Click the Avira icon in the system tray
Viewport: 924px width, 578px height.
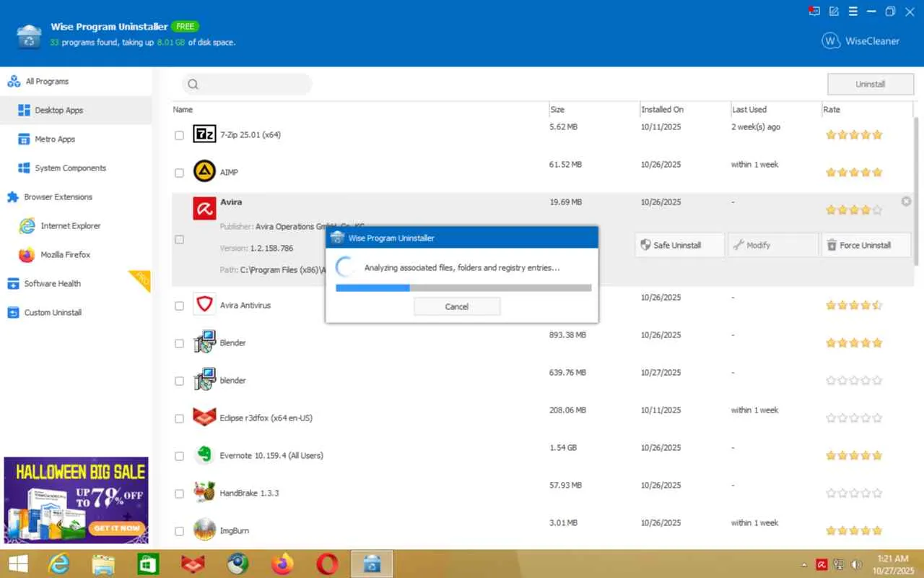click(821, 564)
